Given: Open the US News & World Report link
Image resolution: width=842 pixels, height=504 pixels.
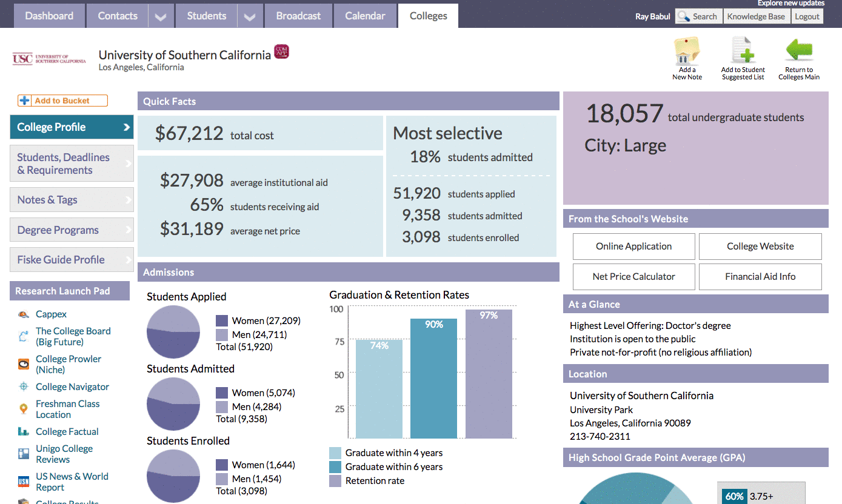Looking at the screenshot, I should pos(72,482).
